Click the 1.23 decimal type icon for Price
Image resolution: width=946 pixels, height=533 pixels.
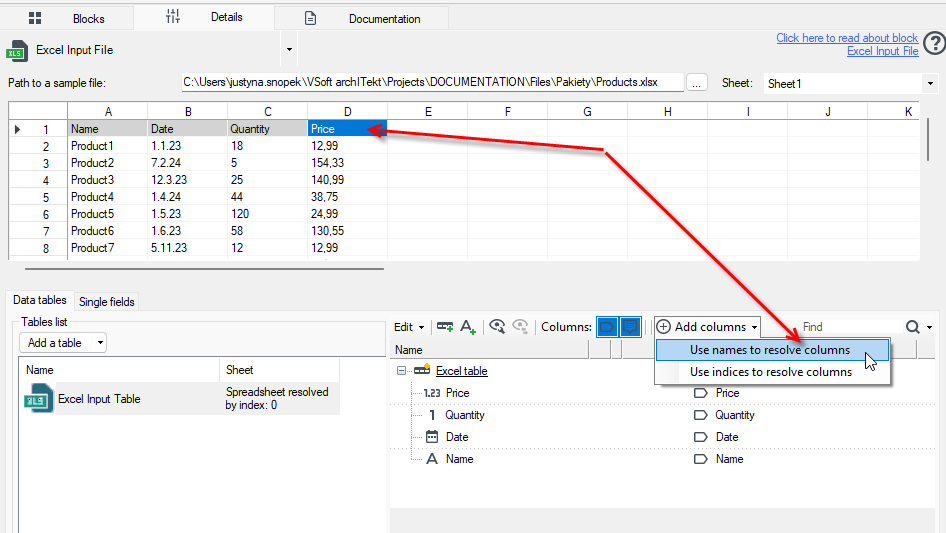(431, 393)
